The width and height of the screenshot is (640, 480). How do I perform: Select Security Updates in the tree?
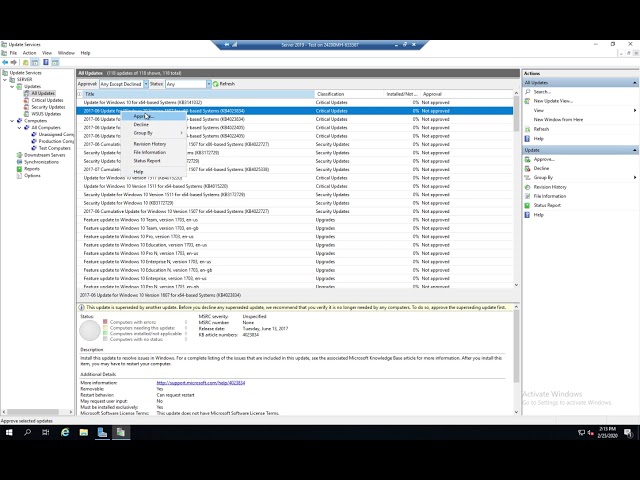click(x=48, y=107)
